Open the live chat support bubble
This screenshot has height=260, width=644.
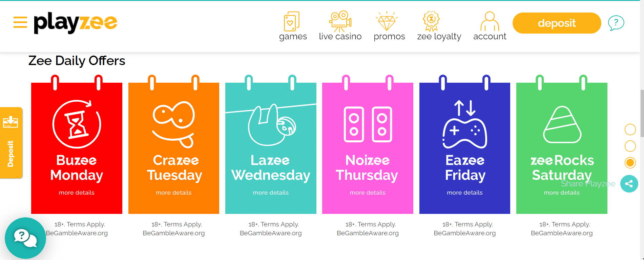pos(25,238)
